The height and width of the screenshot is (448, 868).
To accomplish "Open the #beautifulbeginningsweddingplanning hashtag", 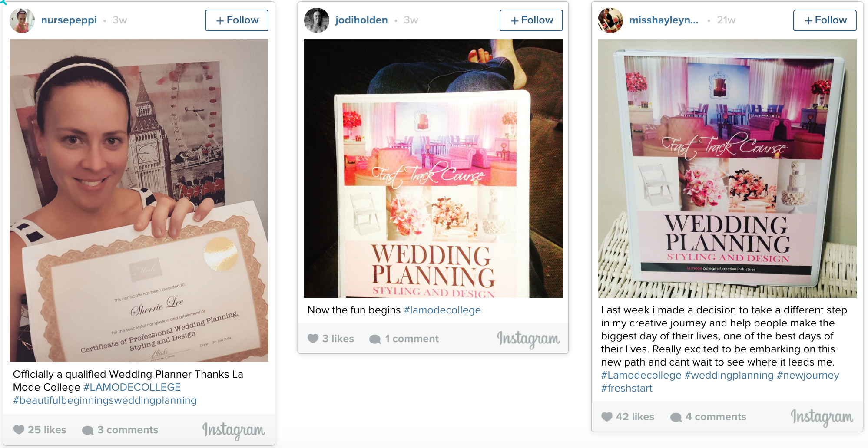I will [x=105, y=400].
